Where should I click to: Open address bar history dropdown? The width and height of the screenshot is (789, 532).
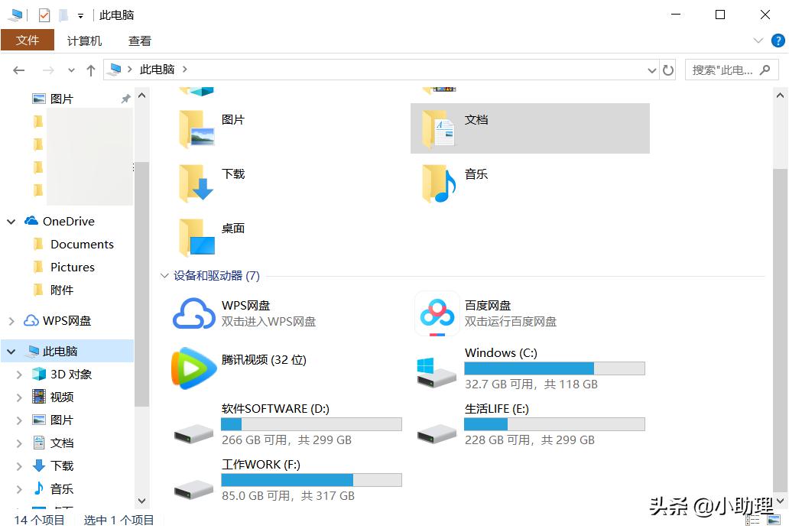651,70
